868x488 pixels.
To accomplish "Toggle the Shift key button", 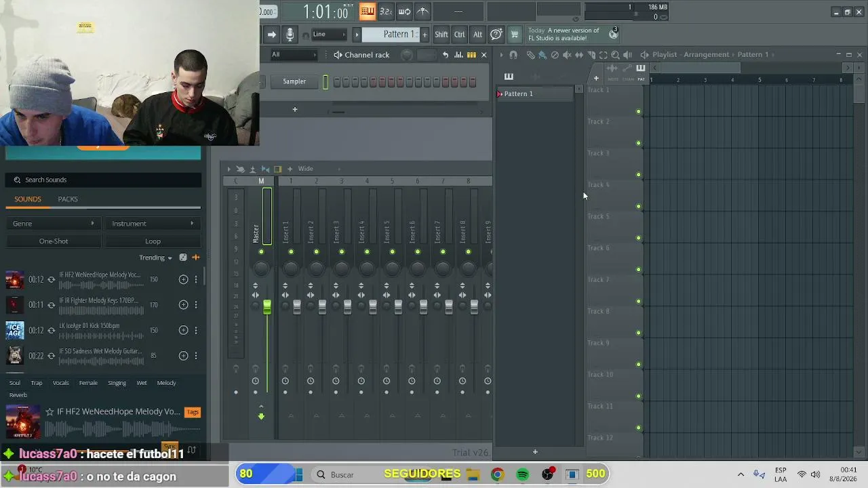I will coord(441,35).
